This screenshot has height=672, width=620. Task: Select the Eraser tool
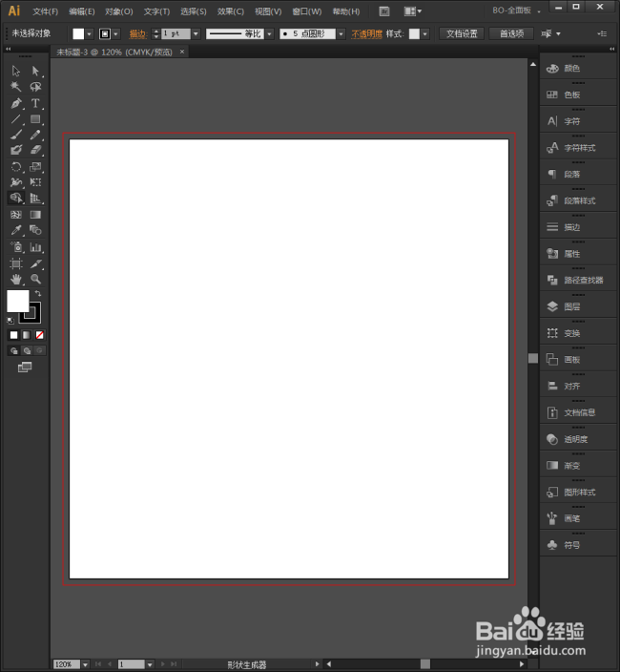tap(35, 150)
